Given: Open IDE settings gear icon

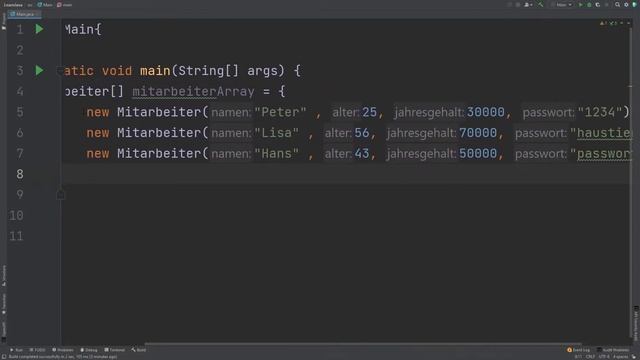Looking at the screenshot, I should tap(626, 5).
